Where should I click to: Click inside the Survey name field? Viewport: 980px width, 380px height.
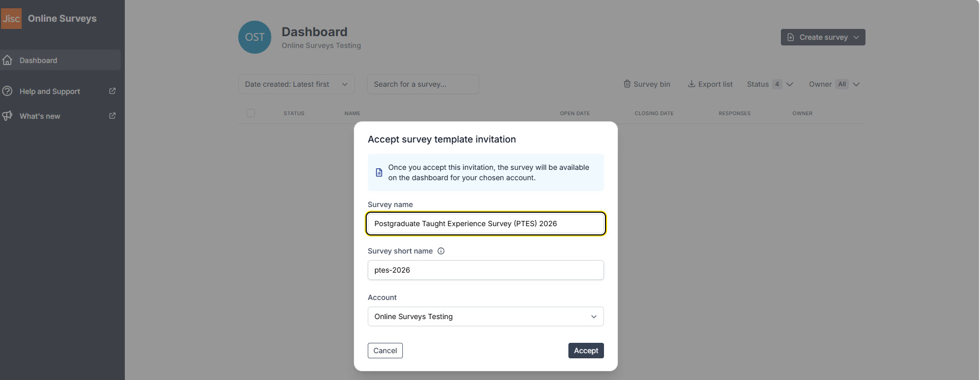(x=485, y=224)
